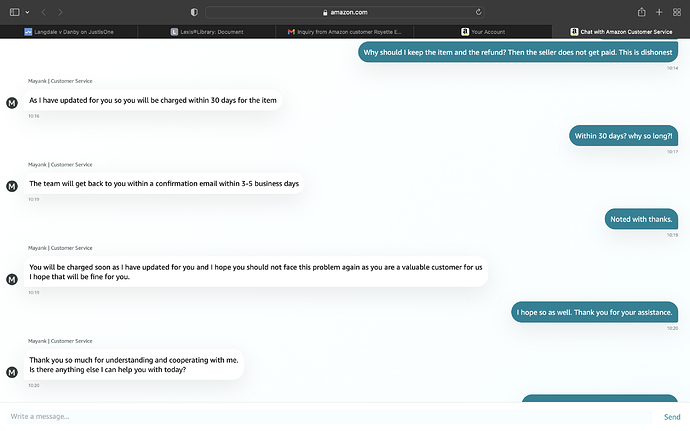Click the Noted with thanks message bubble

642,219
